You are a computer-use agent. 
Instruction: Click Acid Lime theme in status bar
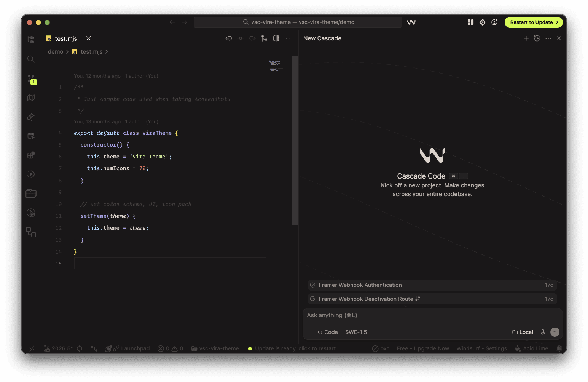531,348
